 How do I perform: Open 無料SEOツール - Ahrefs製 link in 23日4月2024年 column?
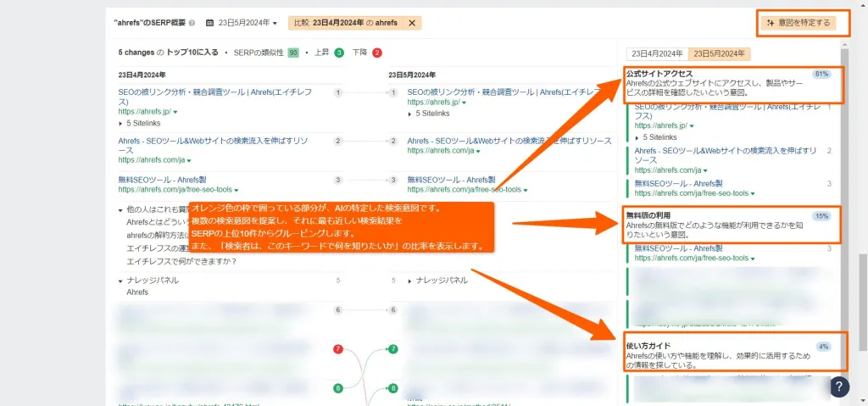pos(163,180)
